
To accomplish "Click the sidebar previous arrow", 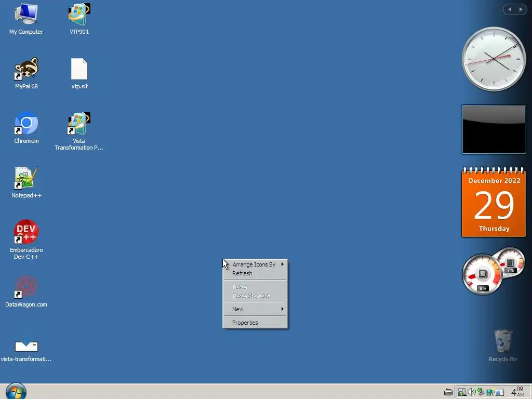I will click(510, 9).
